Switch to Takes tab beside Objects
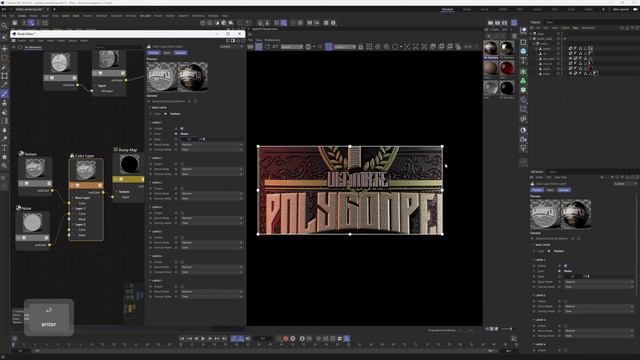 [x=550, y=22]
